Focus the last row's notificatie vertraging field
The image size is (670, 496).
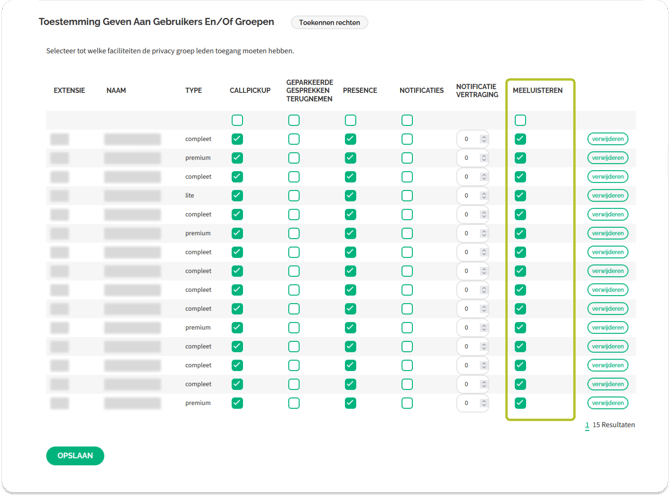coord(468,403)
